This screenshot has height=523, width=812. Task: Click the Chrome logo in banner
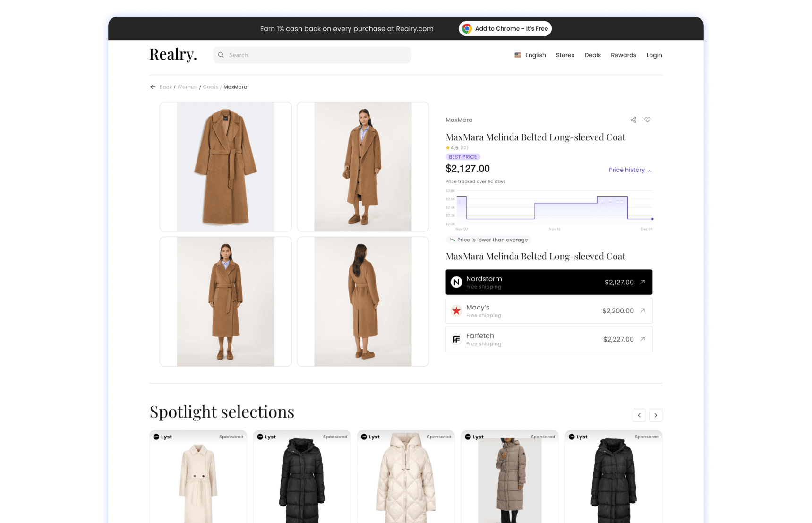467,29
